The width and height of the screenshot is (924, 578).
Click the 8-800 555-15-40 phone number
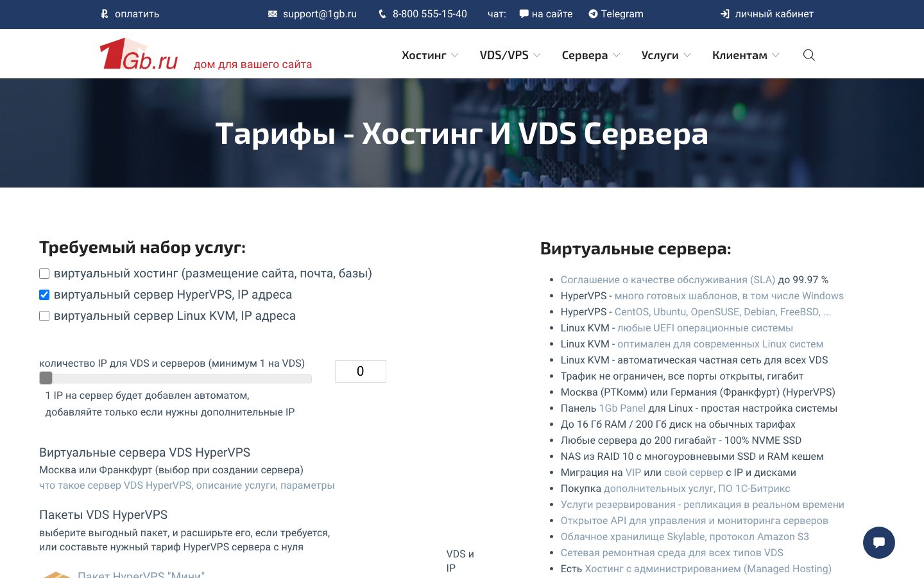click(430, 13)
